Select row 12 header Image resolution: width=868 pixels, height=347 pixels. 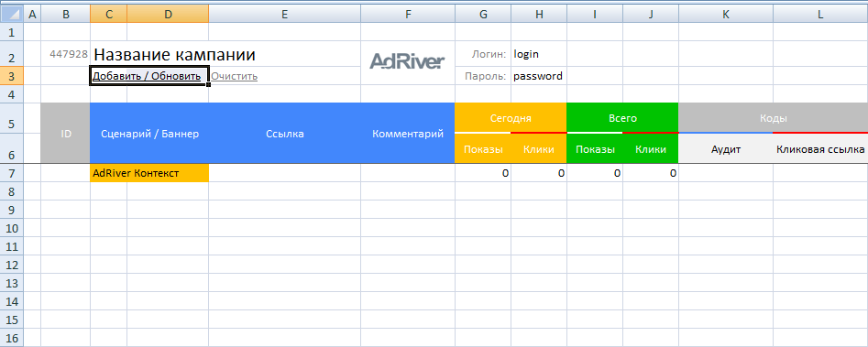click(12, 265)
